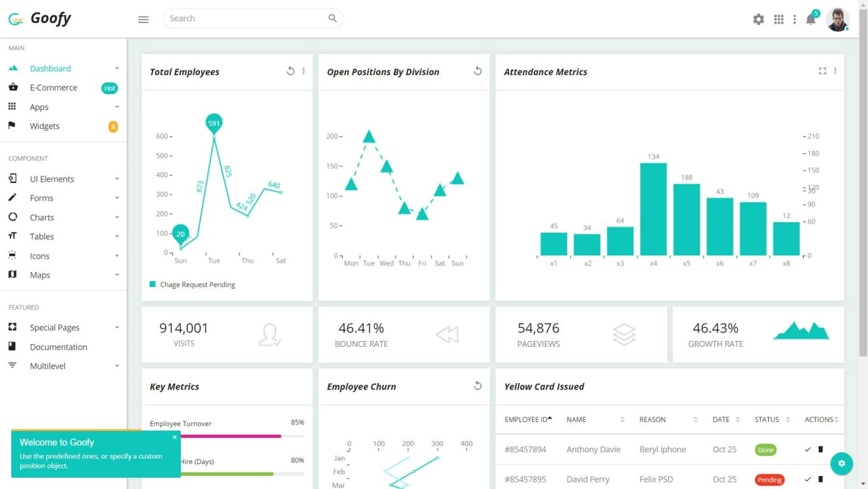Open the floating settings gear button

(x=842, y=463)
